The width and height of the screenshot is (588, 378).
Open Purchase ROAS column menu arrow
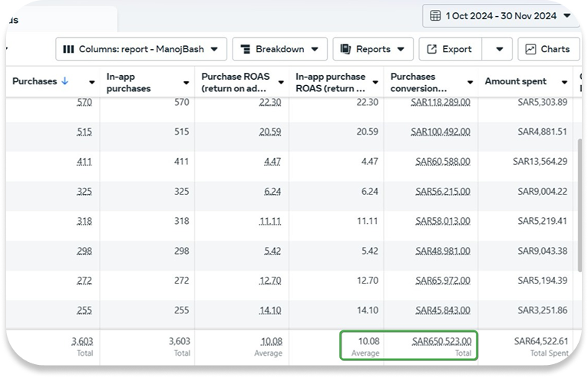(x=280, y=83)
